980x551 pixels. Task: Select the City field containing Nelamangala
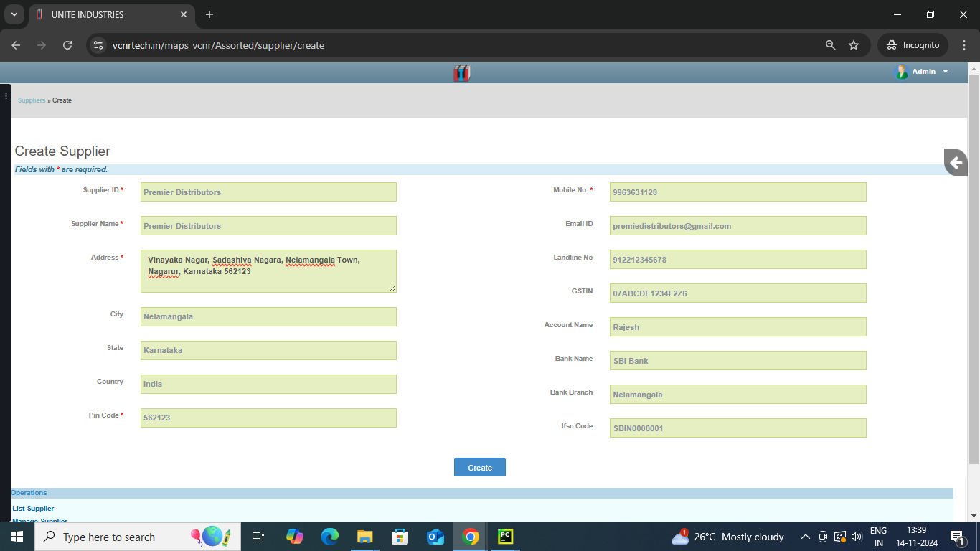point(268,316)
